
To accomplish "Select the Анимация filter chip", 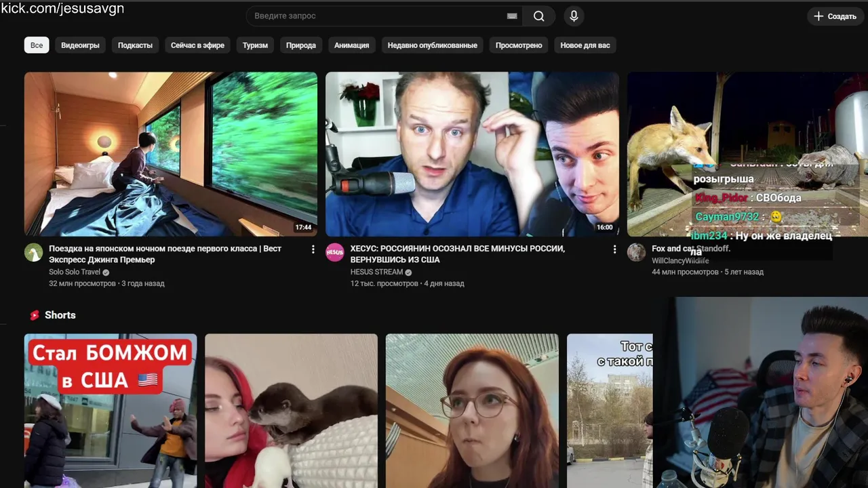I will point(351,45).
